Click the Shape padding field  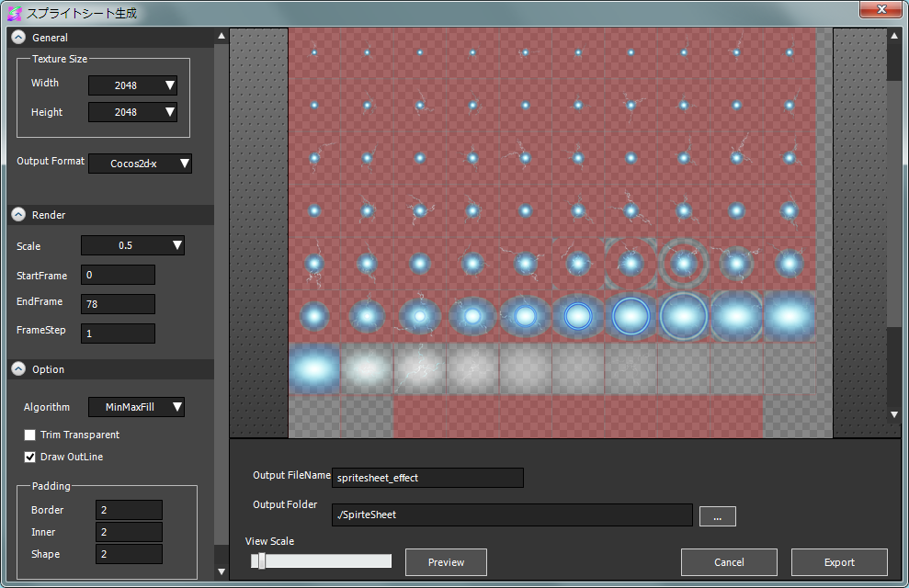129,554
